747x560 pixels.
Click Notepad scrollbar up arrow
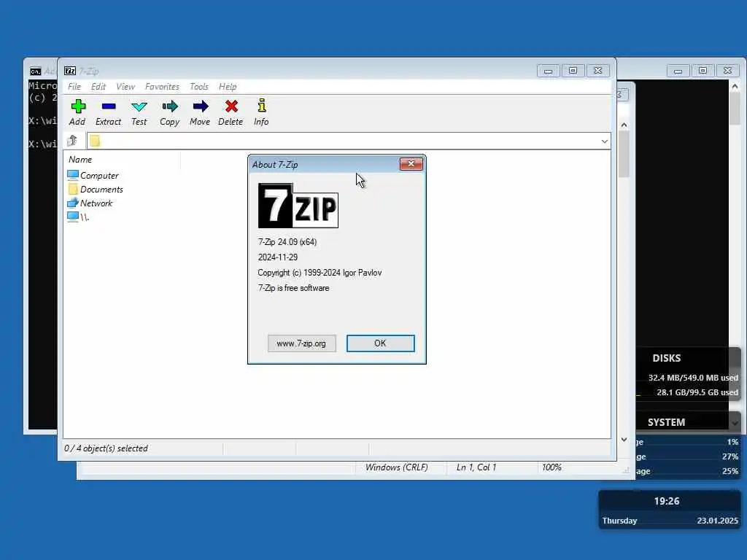coord(624,125)
